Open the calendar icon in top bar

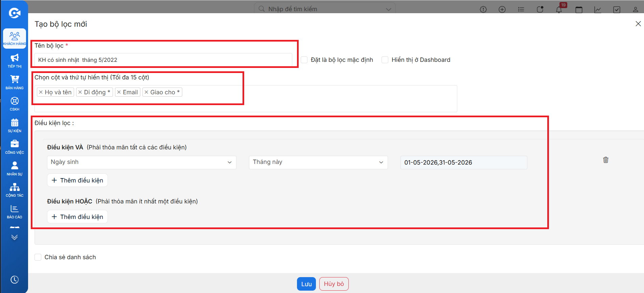point(579,9)
